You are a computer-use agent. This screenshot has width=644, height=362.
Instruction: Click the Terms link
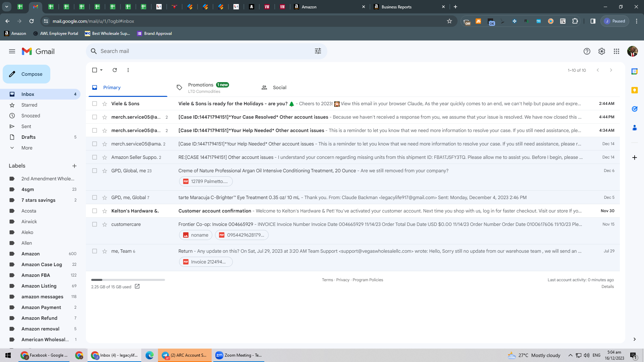click(327, 280)
